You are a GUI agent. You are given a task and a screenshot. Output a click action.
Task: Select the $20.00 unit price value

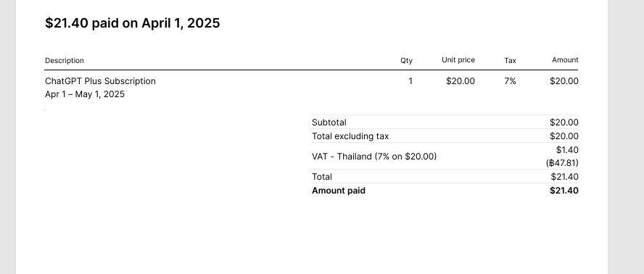coord(461,81)
